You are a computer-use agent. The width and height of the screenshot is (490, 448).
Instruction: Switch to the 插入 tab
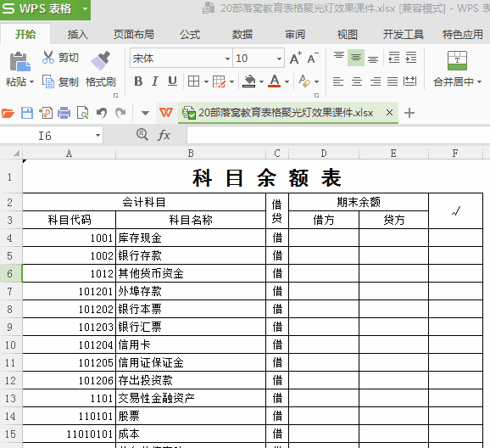(78, 34)
